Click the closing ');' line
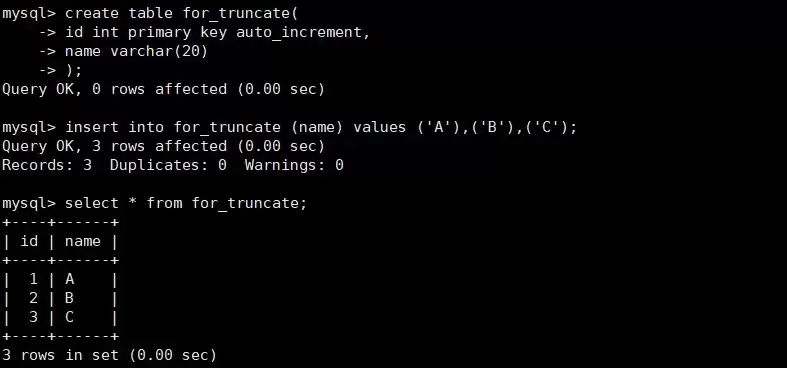787x368 pixels. (73, 70)
